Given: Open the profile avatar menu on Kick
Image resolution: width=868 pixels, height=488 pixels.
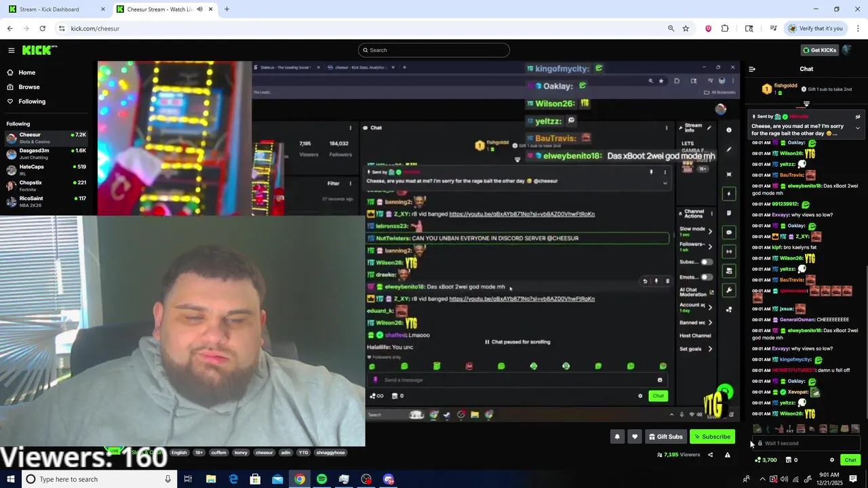Looking at the screenshot, I should coord(848,50).
